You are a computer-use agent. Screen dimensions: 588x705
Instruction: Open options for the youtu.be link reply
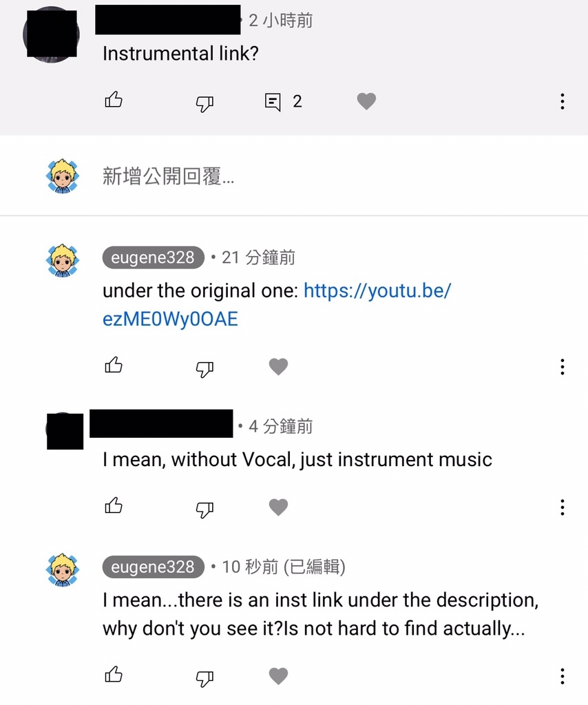563,367
